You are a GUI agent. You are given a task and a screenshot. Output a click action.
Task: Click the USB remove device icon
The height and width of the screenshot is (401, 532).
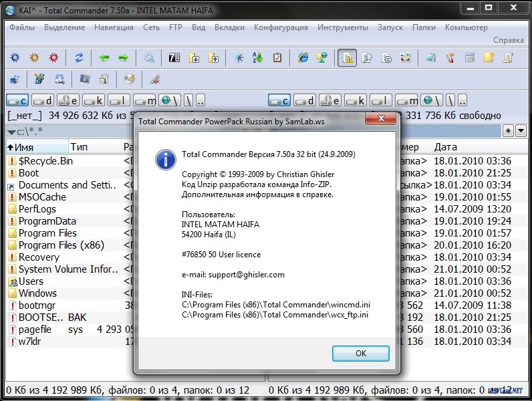[155, 80]
